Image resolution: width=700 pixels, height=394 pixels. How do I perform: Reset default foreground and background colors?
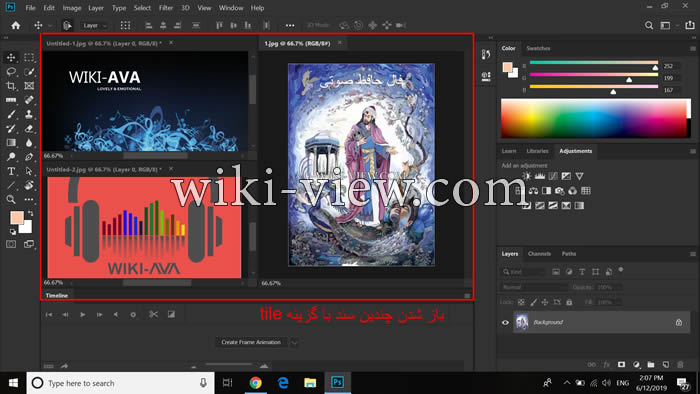[x=12, y=232]
